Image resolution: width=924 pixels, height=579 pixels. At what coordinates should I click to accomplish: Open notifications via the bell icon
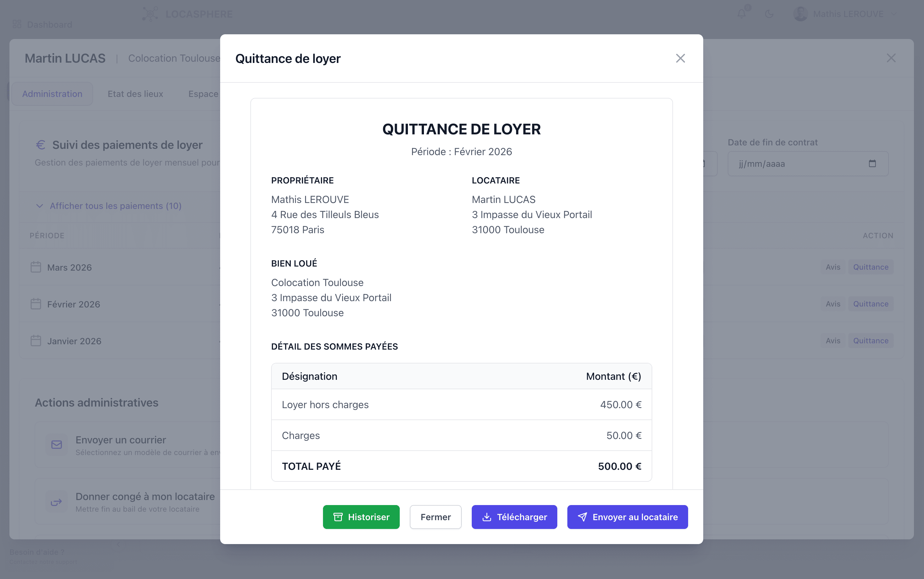point(742,14)
